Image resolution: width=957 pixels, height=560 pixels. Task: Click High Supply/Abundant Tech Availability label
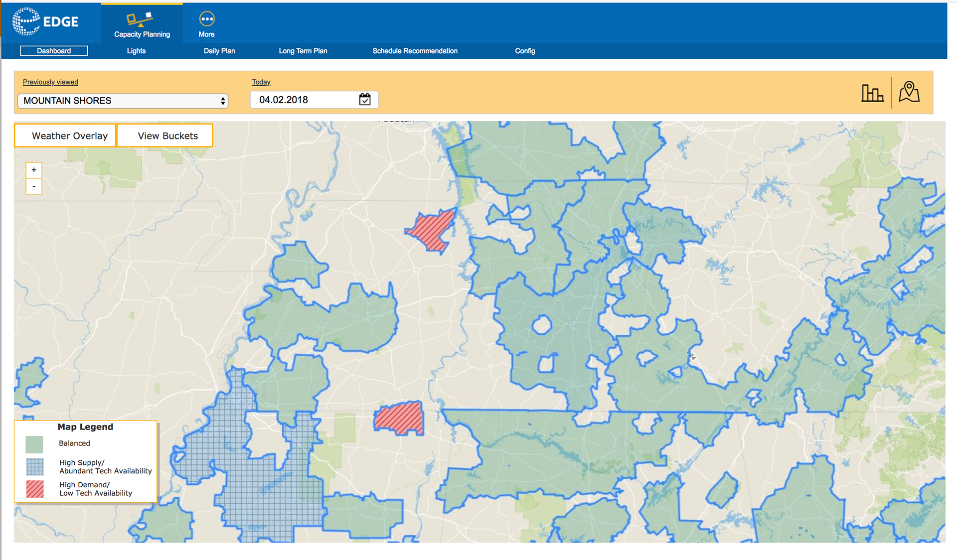106,467
